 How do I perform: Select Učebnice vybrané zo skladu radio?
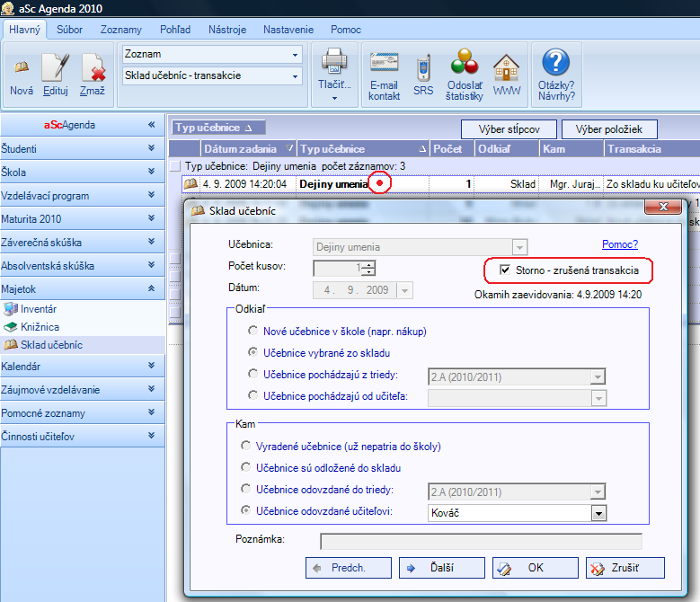click(x=253, y=352)
